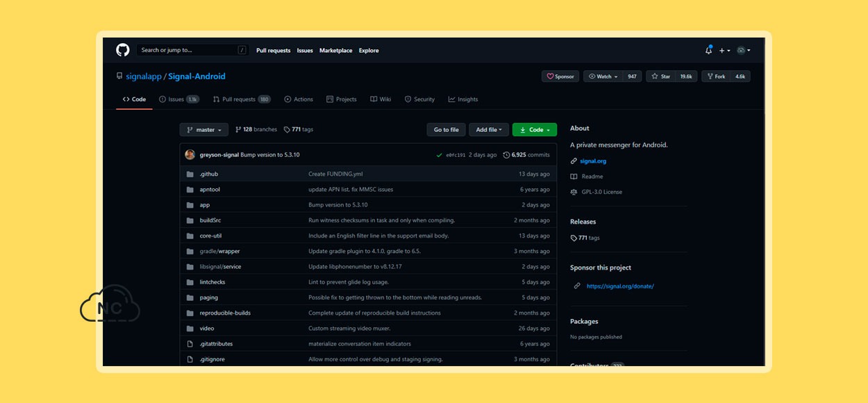This screenshot has width=868, height=403.
Task: Click the reproducible-builds folder icon
Action: click(190, 313)
